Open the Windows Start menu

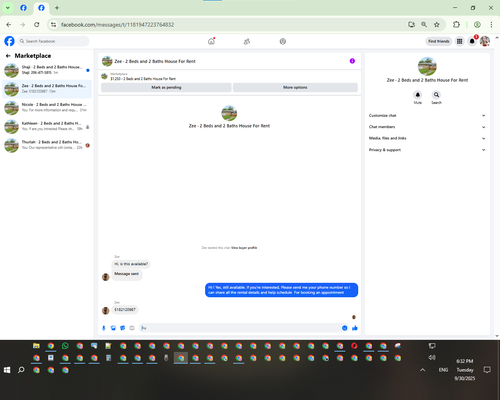point(7,370)
